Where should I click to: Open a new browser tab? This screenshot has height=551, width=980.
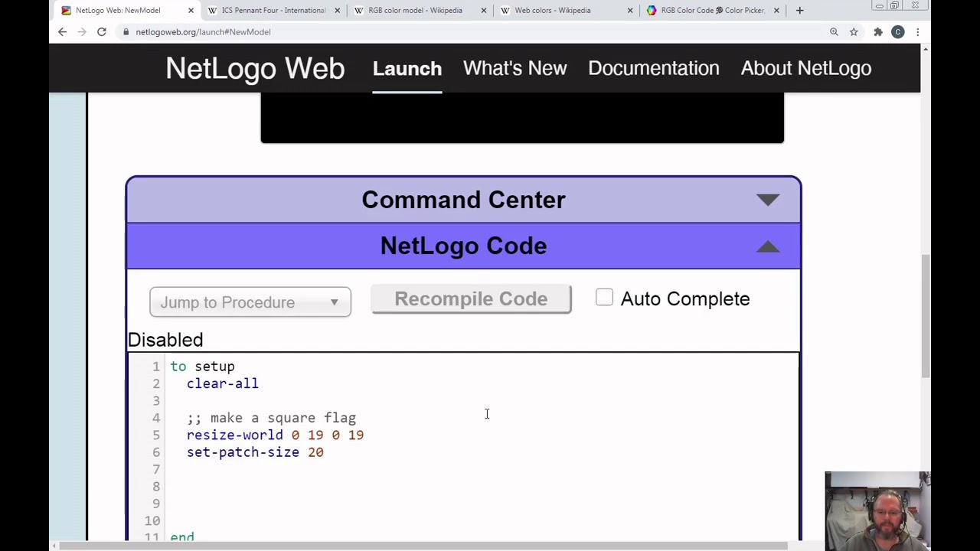(799, 11)
